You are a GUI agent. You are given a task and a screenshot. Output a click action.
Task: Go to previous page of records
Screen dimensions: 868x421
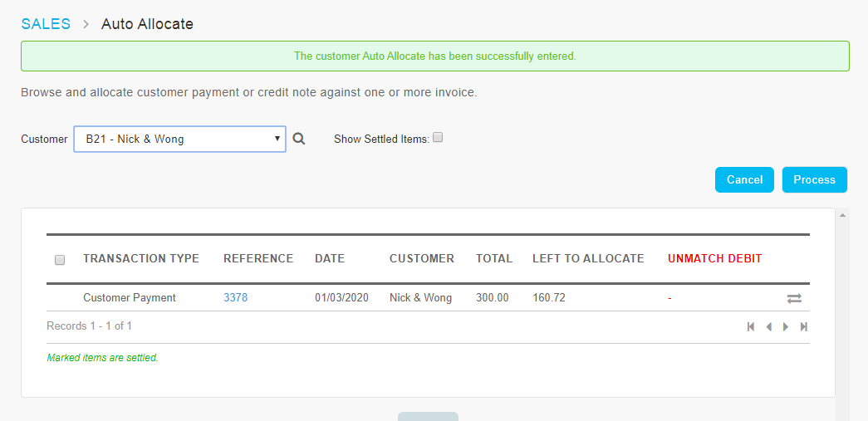(768, 327)
